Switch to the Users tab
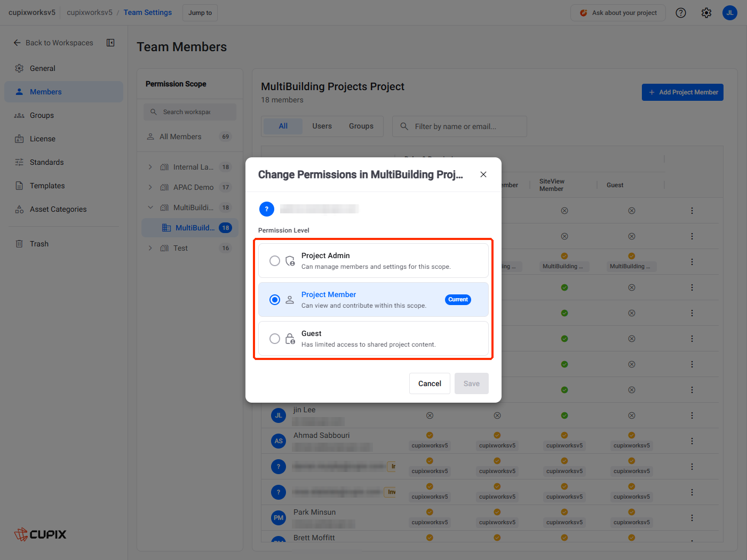 (322, 126)
